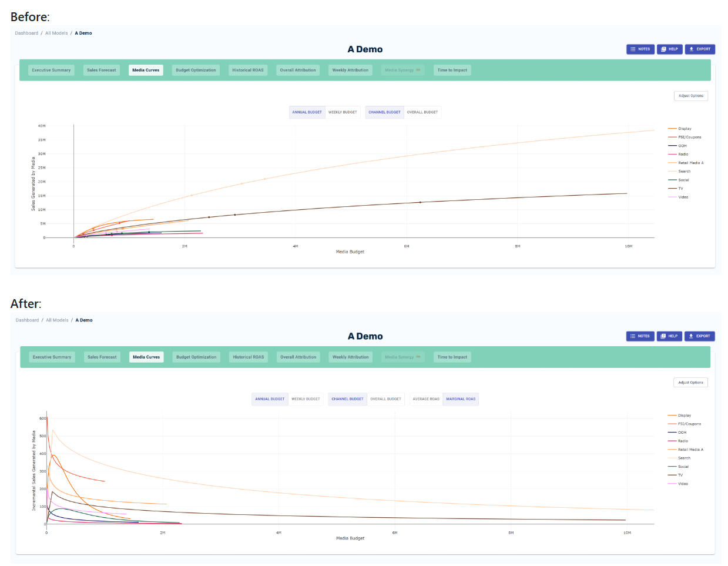Open Time to Impact tab in Before view
The image size is (728, 566).
tap(452, 70)
